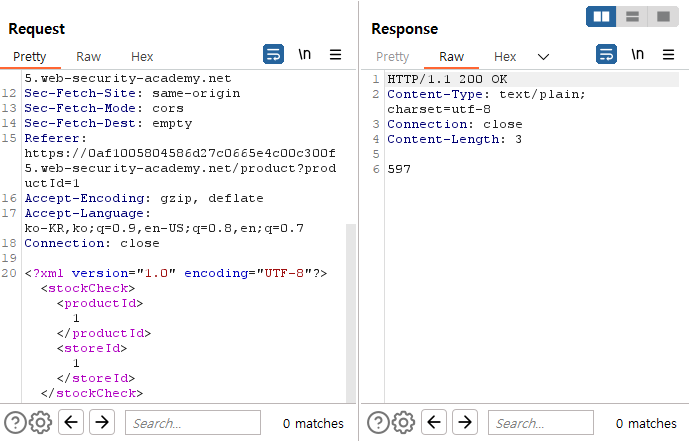The width and height of the screenshot is (689, 441).
Task: Go to next match in the Response panel
Action: pos(465,423)
